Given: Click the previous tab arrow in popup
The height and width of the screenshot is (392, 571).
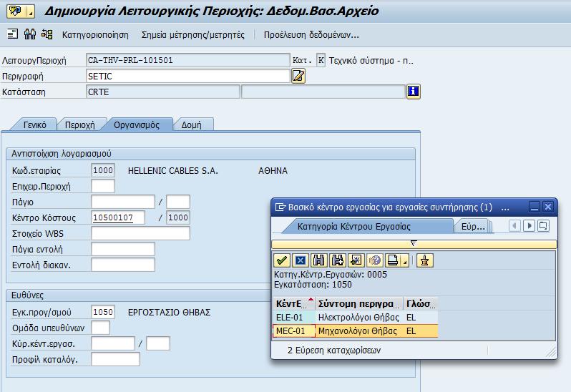Looking at the screenshot, I should tap(514, 226).
